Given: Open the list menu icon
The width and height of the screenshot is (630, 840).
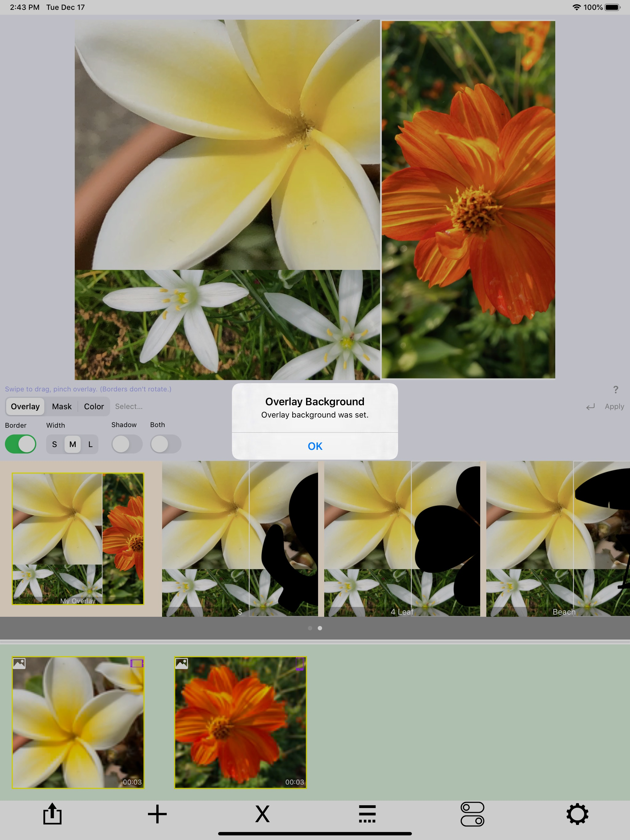Looking at the screenshot, I should pyautogui.click(x=367, y=814).
